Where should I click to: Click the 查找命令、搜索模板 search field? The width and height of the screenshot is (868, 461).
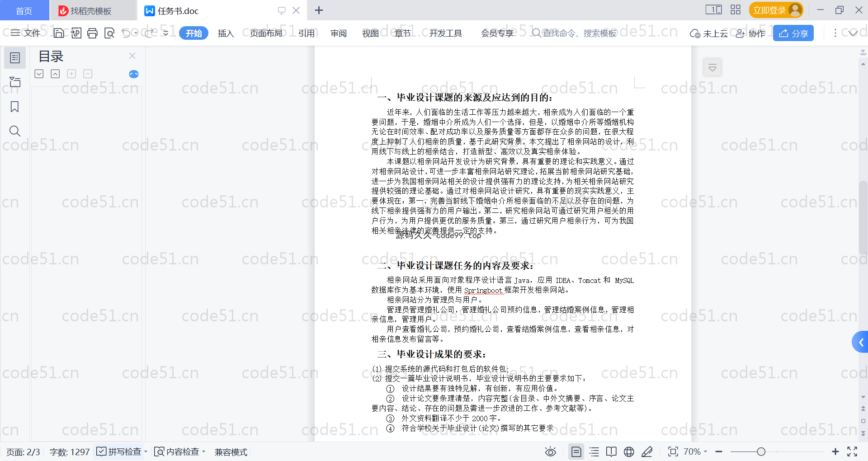click(574, 33)
